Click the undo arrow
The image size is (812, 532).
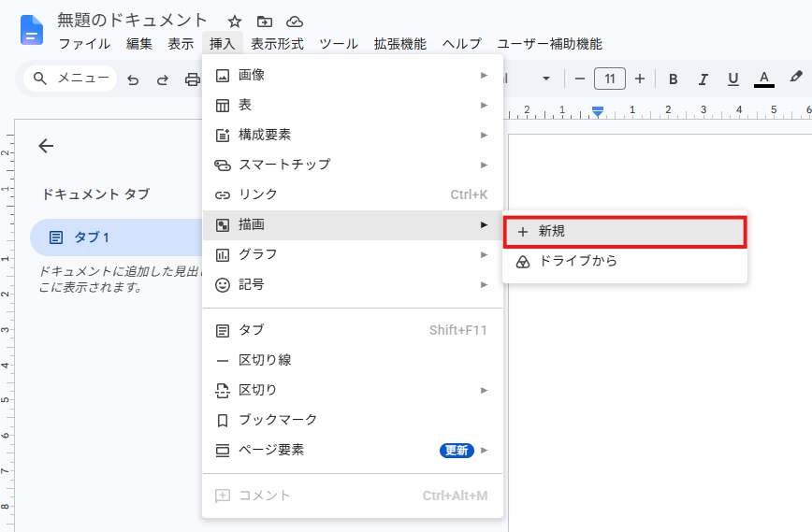133,79
